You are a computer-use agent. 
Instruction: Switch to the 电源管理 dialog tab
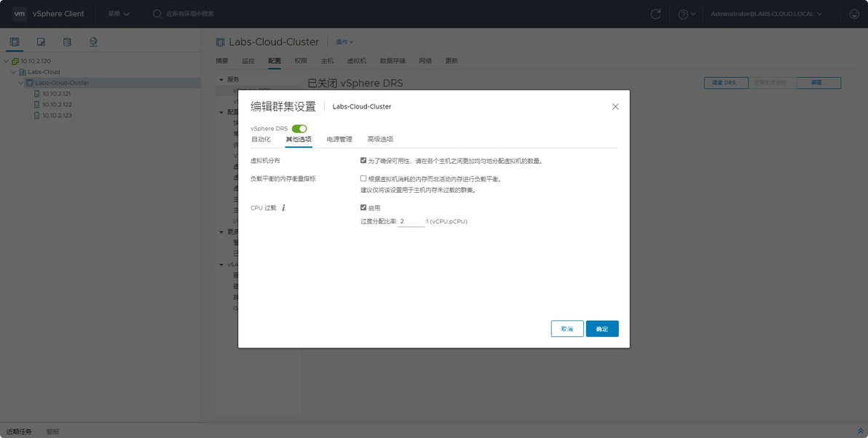coord(339,140)
